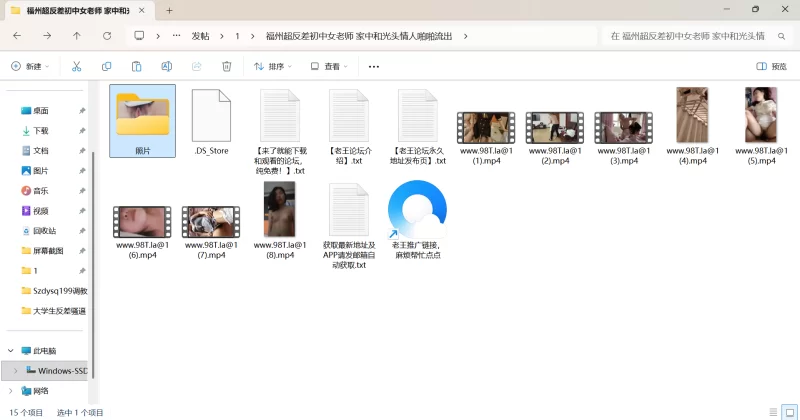
Task: Click the Copy icon in the toolbar
Action: (106, 66)
